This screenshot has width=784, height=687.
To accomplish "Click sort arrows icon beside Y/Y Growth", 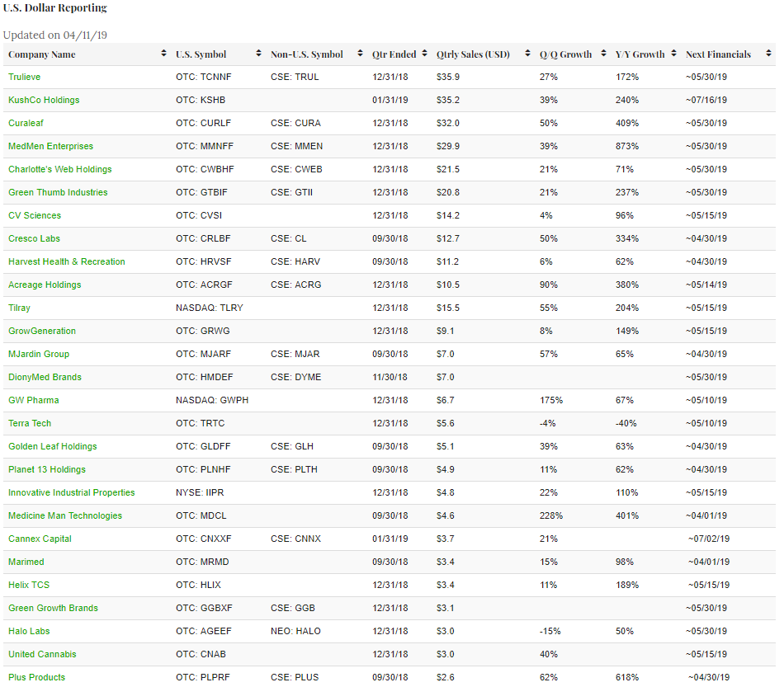I will 674,54.
